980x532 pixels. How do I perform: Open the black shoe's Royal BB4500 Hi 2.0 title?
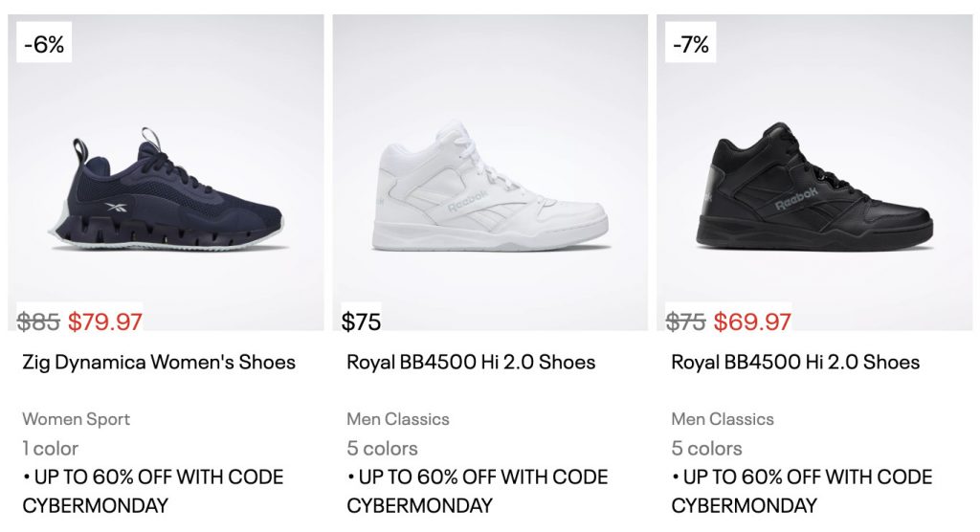(x=795, y=362)
